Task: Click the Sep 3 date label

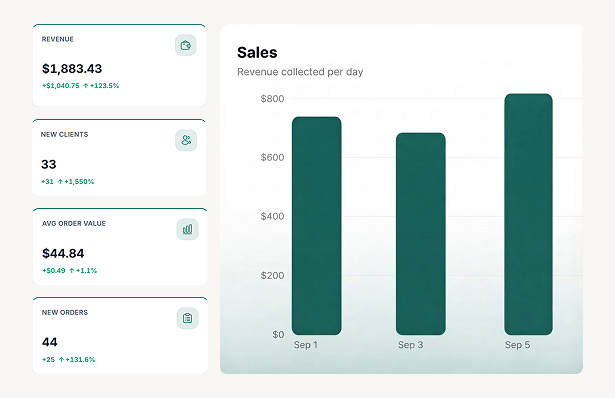Action: click(x=410, y=345)
